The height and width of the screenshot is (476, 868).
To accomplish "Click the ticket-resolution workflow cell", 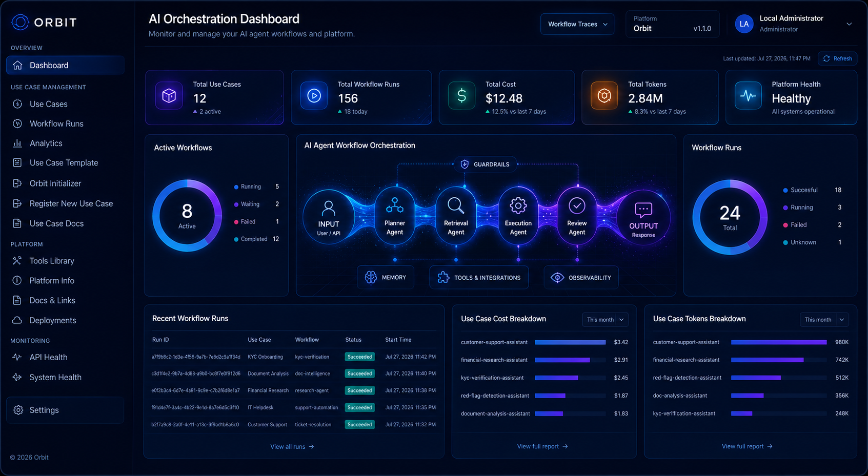I will 313,425.
